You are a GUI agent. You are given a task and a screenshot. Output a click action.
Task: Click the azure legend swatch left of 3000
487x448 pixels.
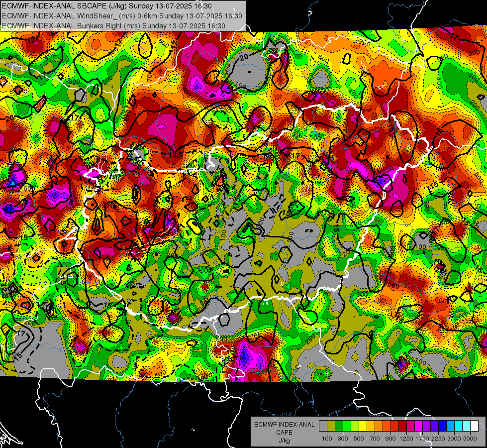tap(451, 426)
